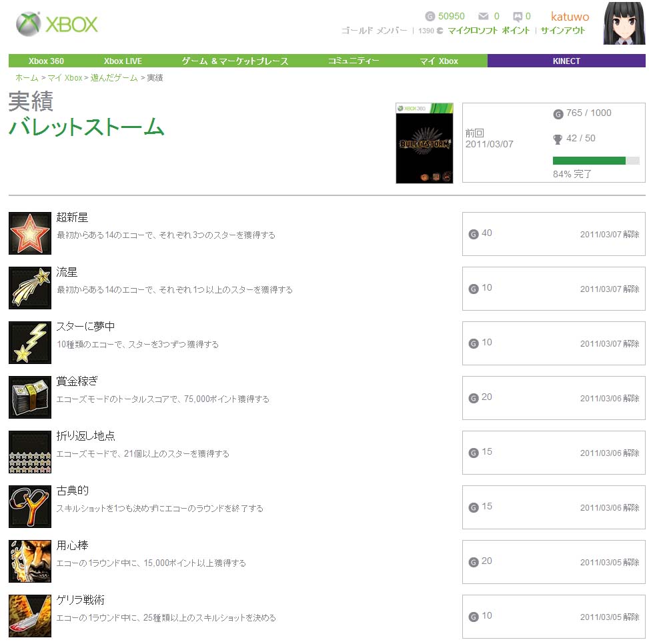The height and width of the screenshot is (644, 649).
Task: Click the 超新星 red star achievement icon
Action: pyautogui.click(x=30, y=233)
